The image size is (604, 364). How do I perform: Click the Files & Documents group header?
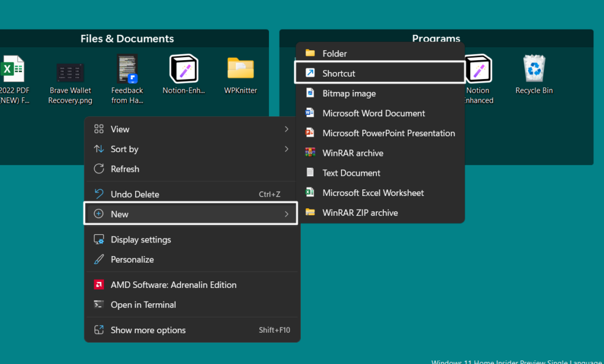127,39
